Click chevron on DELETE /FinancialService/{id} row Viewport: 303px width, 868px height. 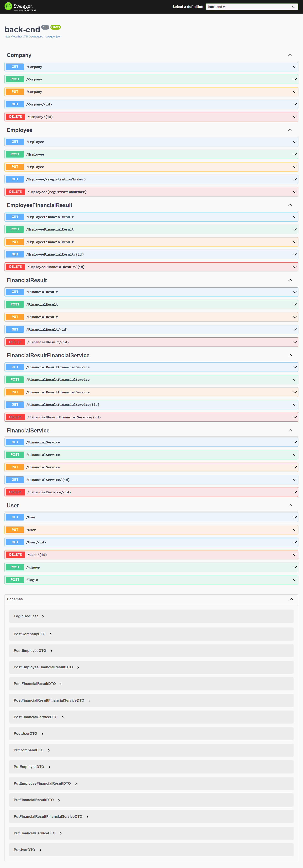coord(295,492)
